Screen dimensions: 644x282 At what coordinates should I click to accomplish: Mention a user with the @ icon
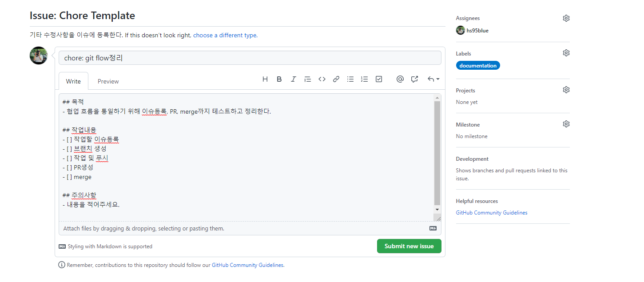coord(400,79)
